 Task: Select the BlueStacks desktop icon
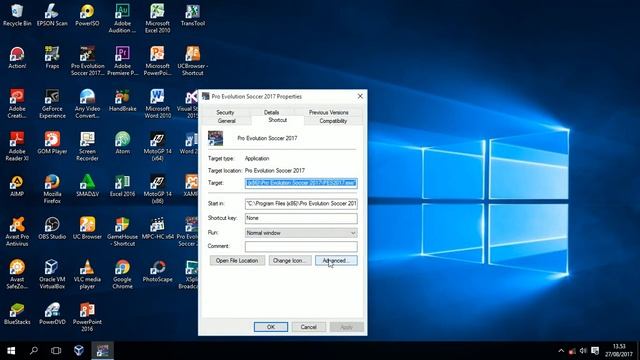pos(17,313)
